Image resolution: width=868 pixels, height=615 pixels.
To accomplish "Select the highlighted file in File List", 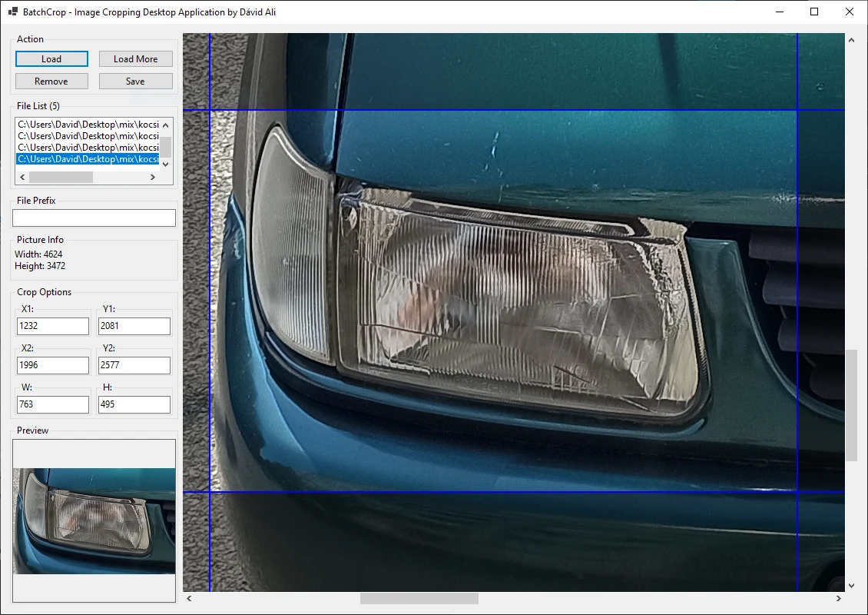I will coord(88,159).
